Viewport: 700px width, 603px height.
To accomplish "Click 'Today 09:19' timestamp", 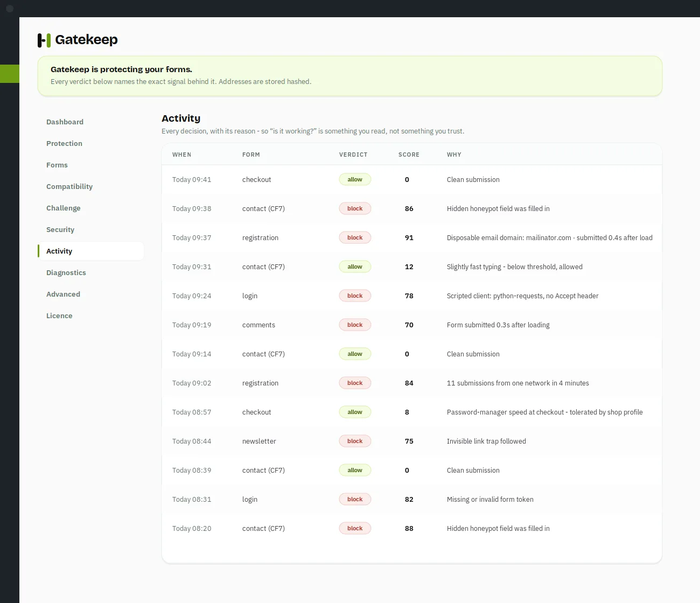I will click(x=192, y=325).
